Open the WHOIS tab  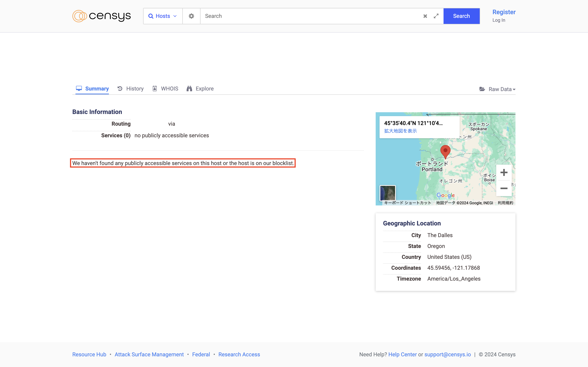(x=165, y=89)
